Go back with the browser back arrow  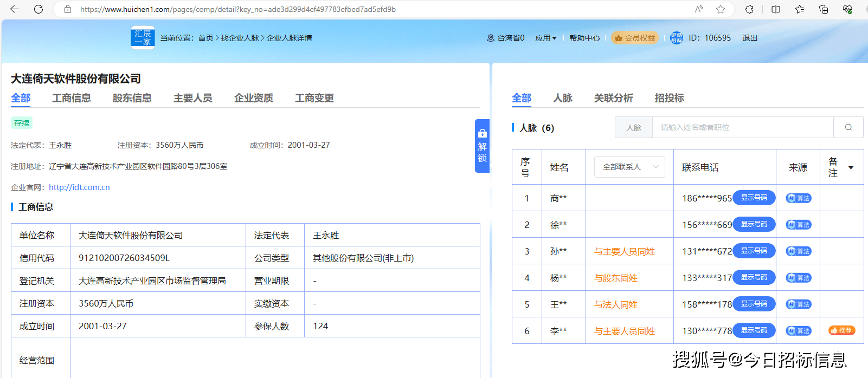[15, 9]
